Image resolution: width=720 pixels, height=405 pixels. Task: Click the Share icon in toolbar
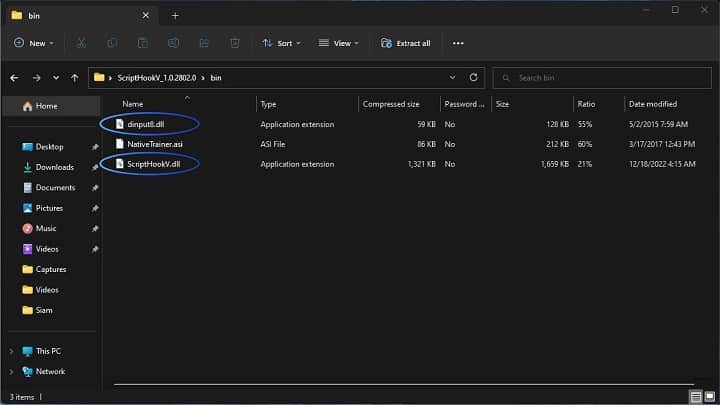coord(204,43)
